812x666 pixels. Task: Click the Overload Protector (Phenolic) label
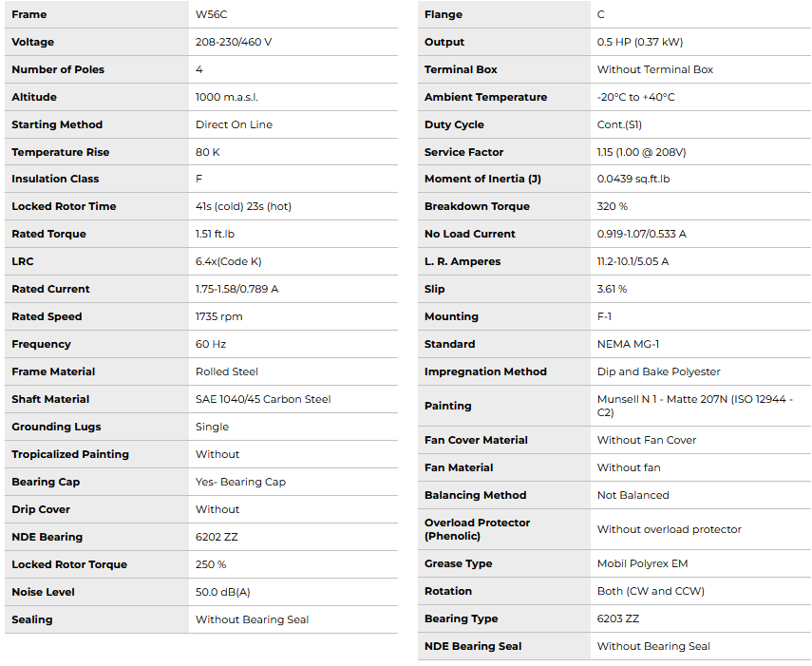pyautogui.click(x=477, y=529)
